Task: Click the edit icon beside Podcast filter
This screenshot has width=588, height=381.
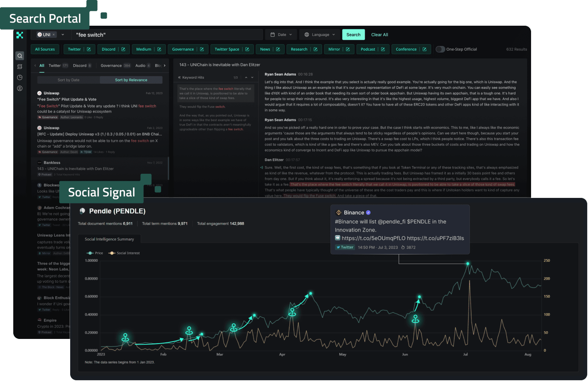Action: pyautogui.click(x=383, y=49)
